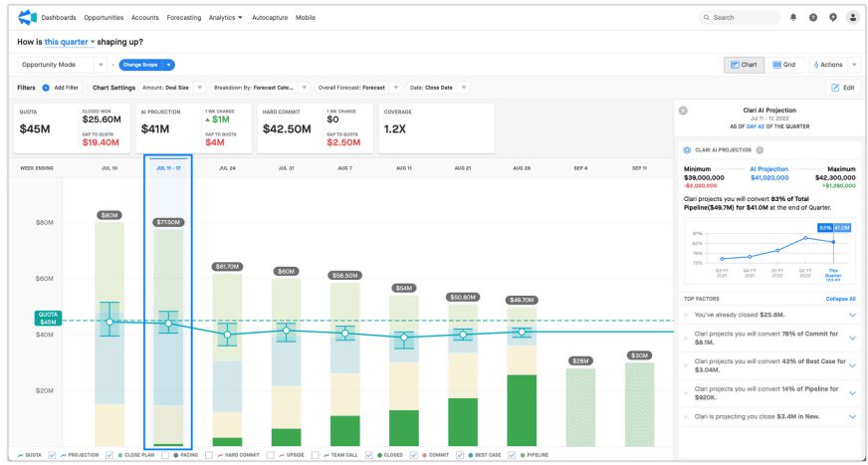
Task: Click the Change Scope button
Action: 140,65
